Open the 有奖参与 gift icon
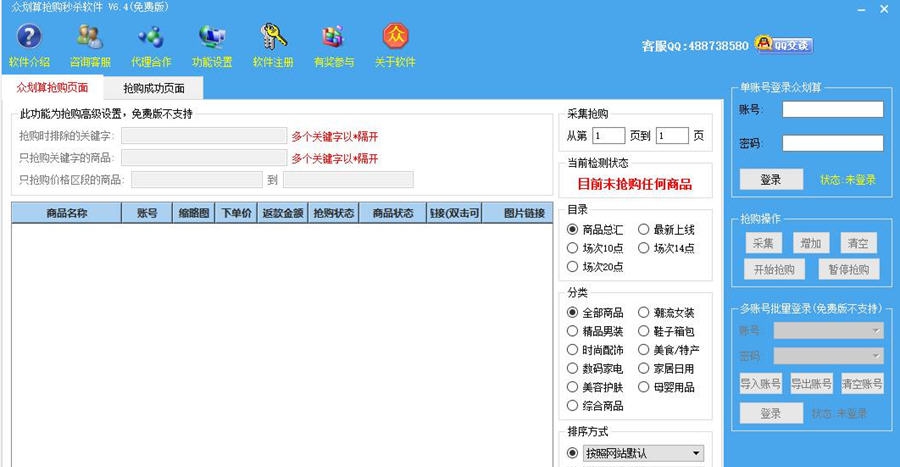This screenshot has width=900, height=467. click(333, 37)
